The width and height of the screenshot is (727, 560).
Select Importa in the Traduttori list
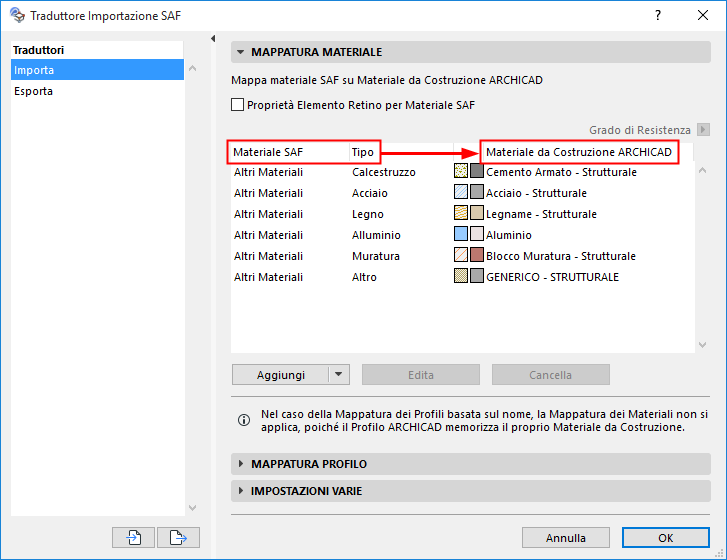coord(97,70)
